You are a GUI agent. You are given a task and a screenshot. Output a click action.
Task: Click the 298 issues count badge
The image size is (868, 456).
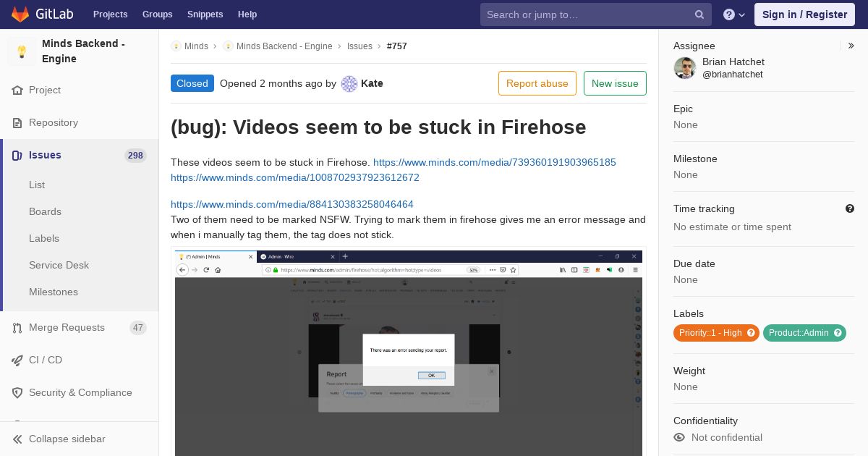click(135, 156)
